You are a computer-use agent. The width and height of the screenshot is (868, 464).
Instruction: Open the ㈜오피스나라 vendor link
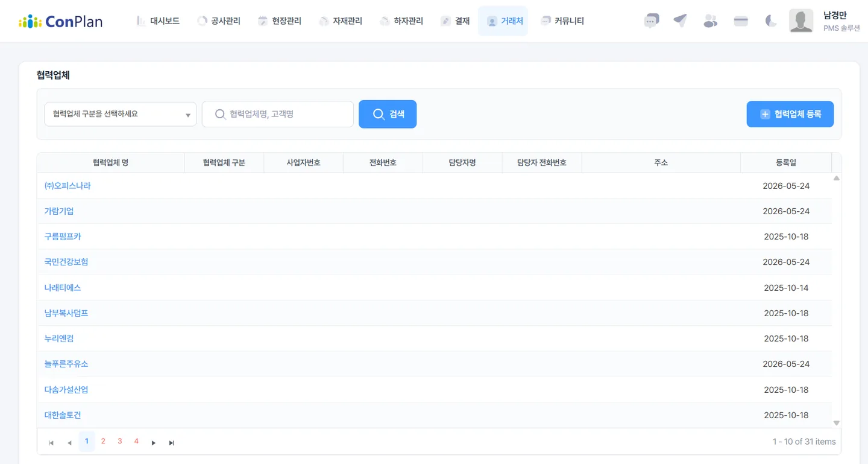point(68,186)
